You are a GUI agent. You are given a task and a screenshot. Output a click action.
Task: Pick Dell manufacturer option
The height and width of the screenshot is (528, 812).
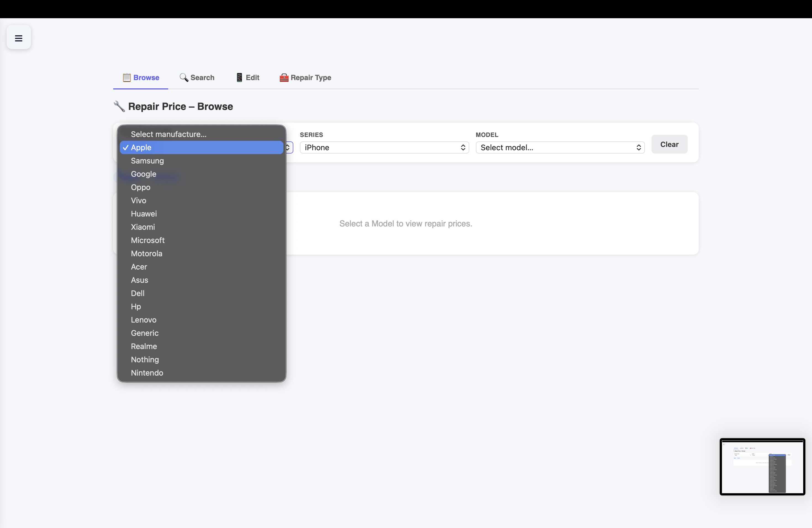(x=202, y=294)
